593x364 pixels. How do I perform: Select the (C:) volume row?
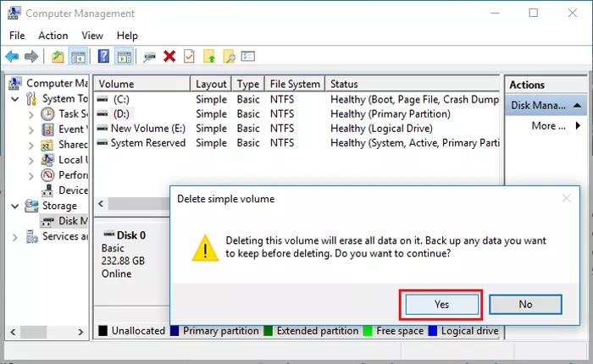pyautogui.click(x=296, y=99)
